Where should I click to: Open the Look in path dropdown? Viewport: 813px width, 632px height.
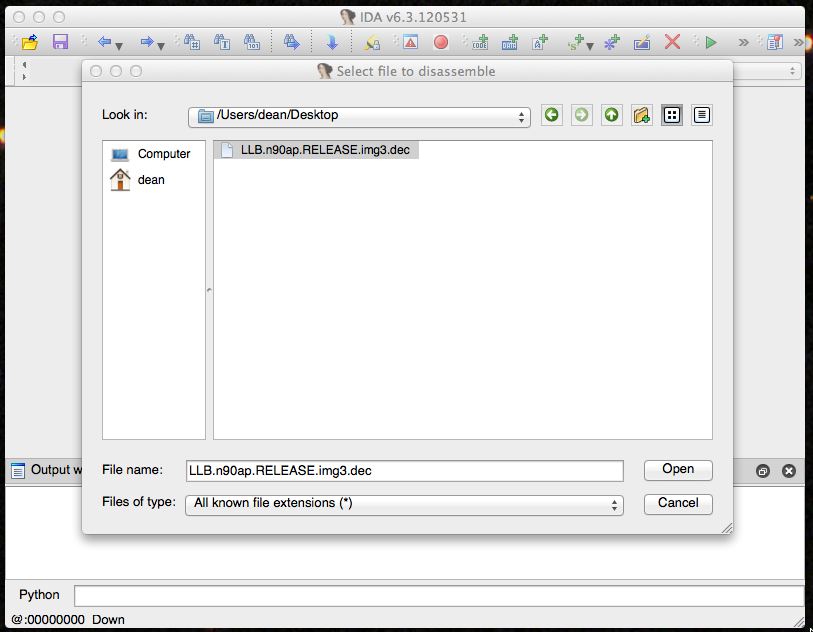point(359,116)
